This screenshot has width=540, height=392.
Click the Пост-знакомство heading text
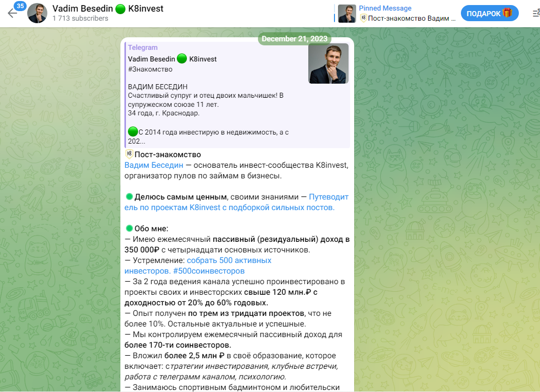pos(168,155)
